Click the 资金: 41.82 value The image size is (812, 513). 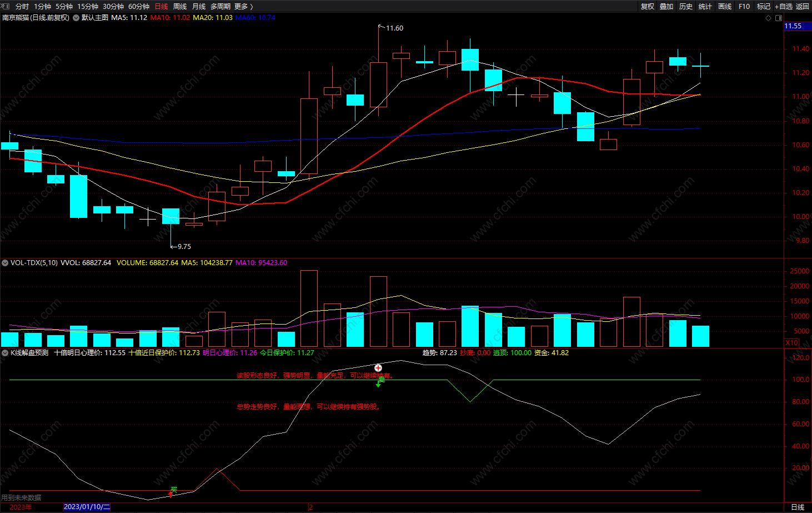pos(552,353)
